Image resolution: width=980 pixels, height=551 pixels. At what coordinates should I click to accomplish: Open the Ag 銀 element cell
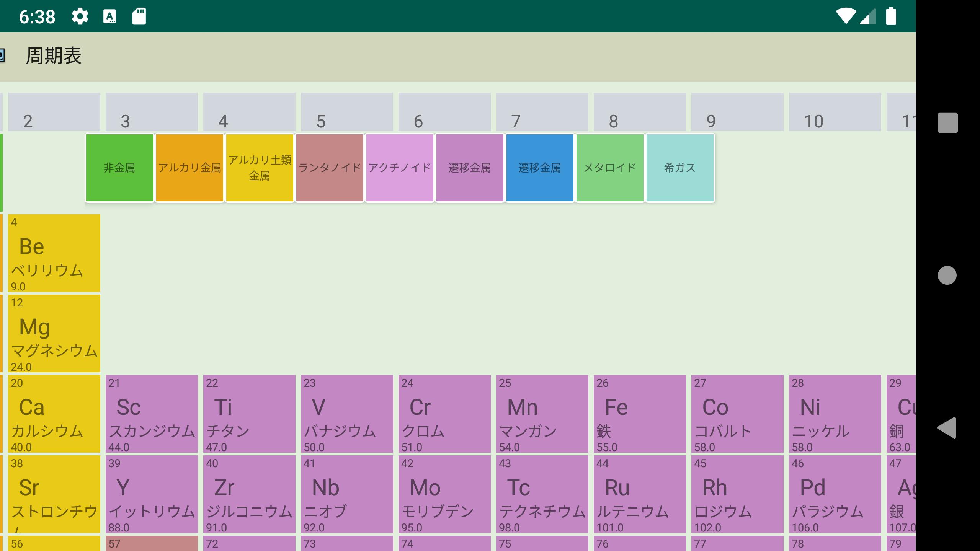point(901,494)
